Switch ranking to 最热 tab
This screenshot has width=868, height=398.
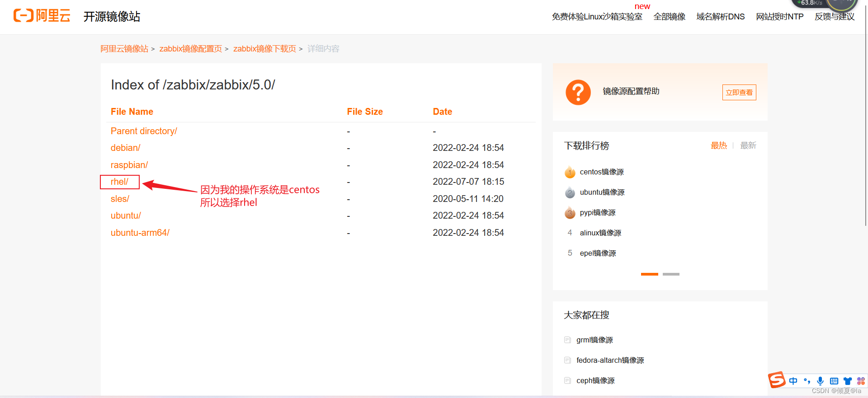point(719,145)
